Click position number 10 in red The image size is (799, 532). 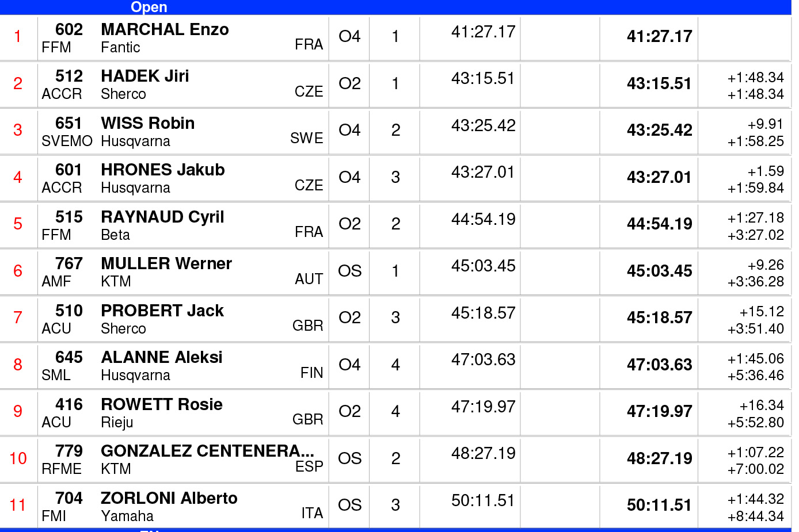18,458
